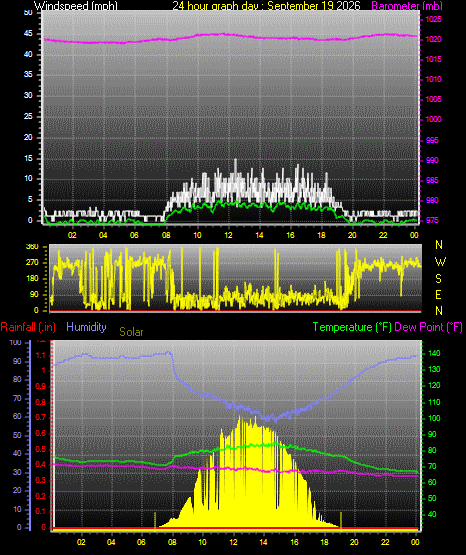
Task: Click the 12 hour marker on wind graph
Action: (x=228, y=235)
